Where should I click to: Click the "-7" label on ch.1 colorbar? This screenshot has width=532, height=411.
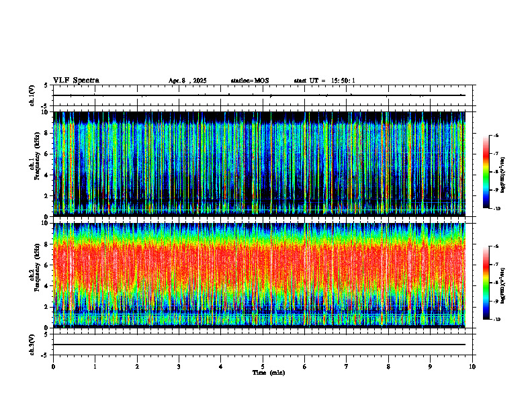click(496, 154)
